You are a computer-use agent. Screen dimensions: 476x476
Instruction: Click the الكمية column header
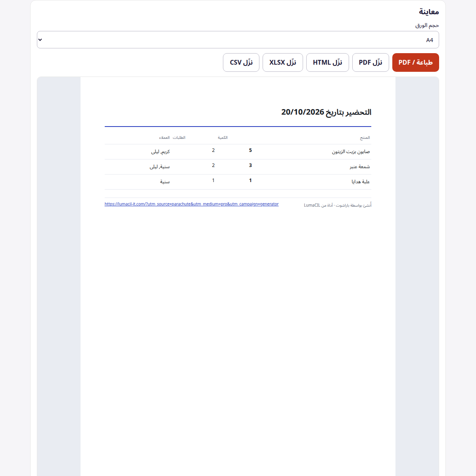[223, 138]
